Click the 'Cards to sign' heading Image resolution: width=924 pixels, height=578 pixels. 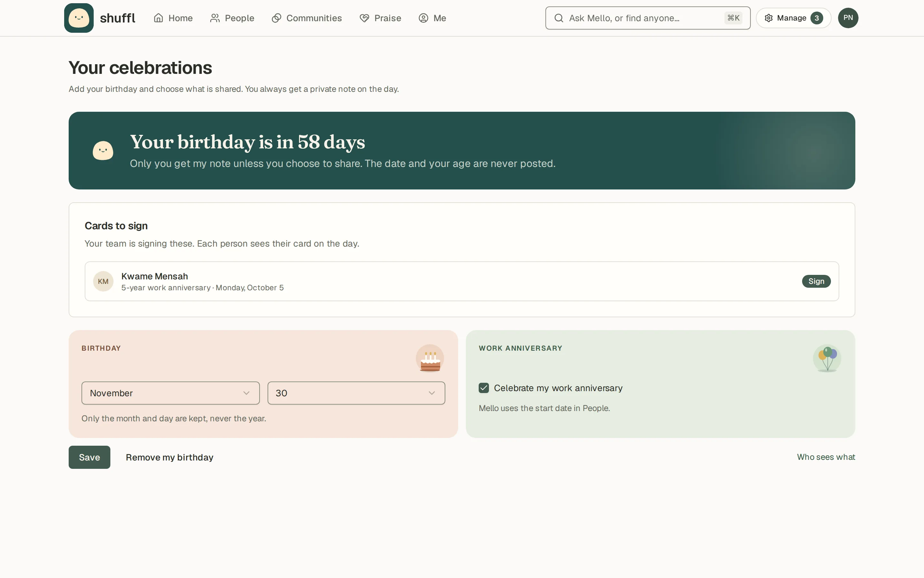[x=116, y=226]
